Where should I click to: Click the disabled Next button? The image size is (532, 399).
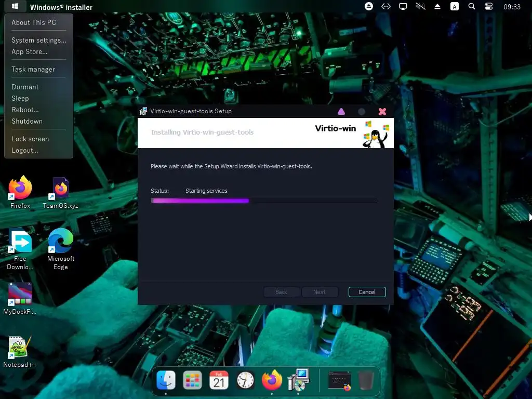[320, 292]
